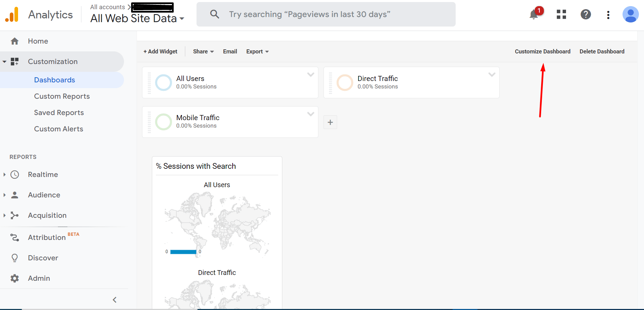
Task: Open the Share dropdown
Action: pos(203,51)
